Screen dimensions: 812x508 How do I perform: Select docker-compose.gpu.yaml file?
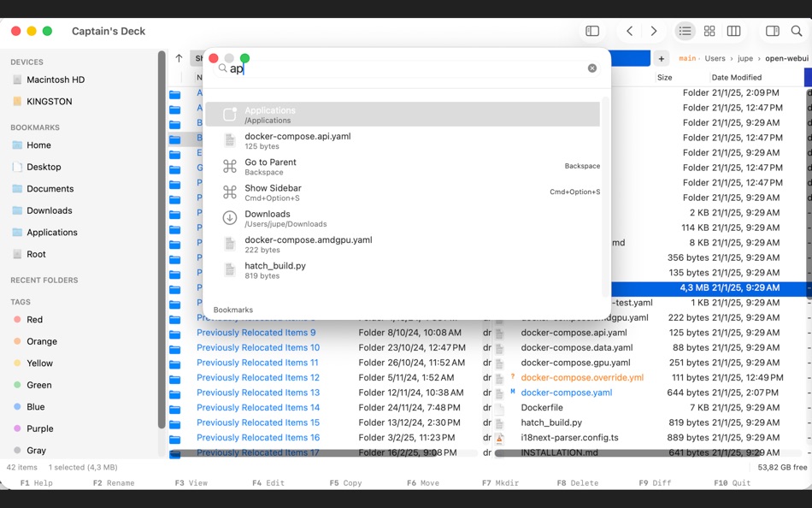[575, 363]
